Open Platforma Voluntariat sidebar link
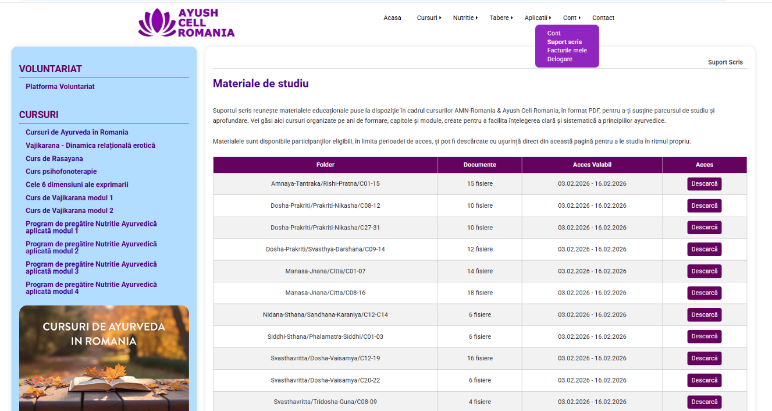Viewport: 772px width, 411px height. pyautogui.click(x=60, y=87)
